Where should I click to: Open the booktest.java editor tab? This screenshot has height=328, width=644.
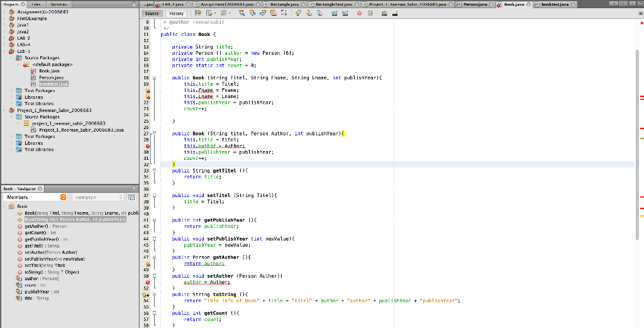[555, 4]
